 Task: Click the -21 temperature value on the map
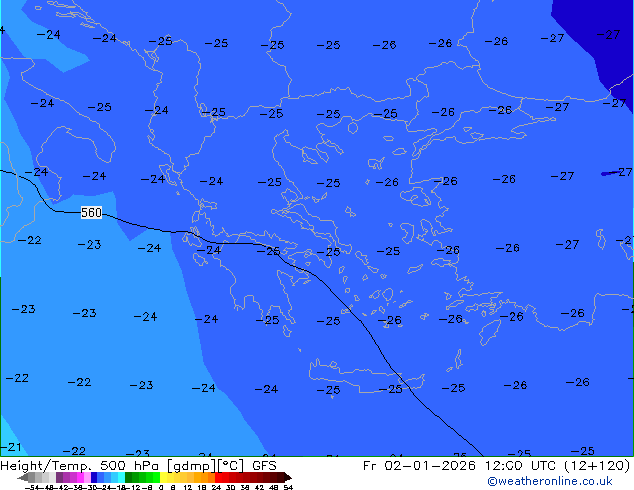pyautogui.click(x=11, y=447)
